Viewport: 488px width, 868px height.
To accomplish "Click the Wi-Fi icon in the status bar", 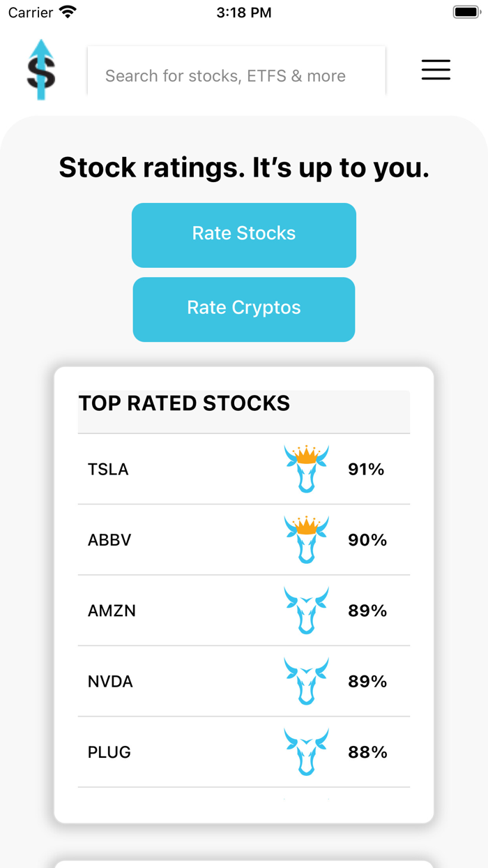I will [x=66, y=11].
